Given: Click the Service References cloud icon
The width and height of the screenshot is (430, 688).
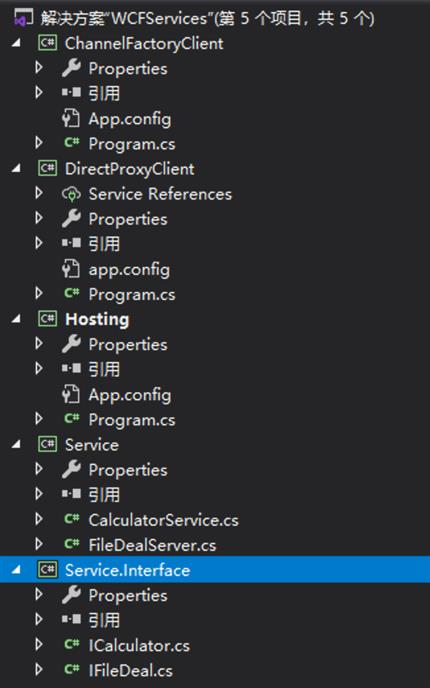Looking at the screenshot, I should (x=71, y=194).
